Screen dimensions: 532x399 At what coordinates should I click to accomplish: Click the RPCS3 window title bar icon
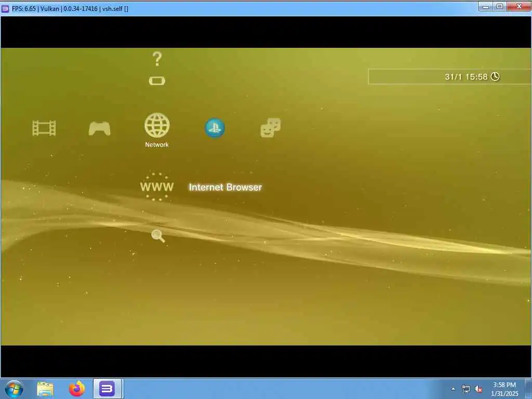pos(5,9)
